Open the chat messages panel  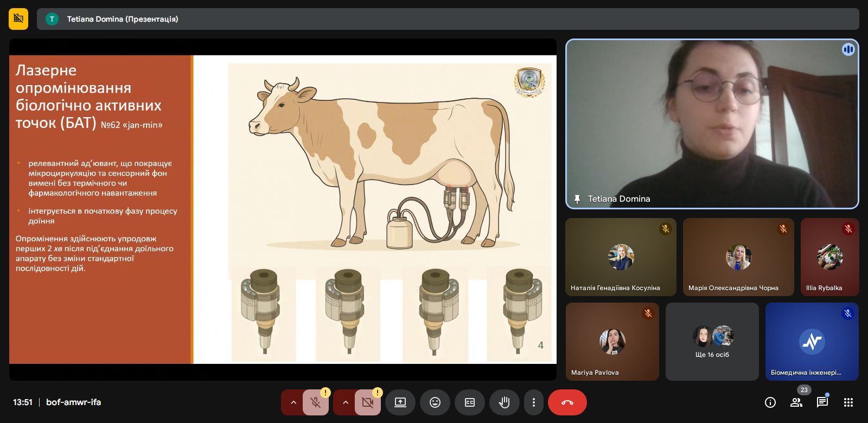click(822, 402)
